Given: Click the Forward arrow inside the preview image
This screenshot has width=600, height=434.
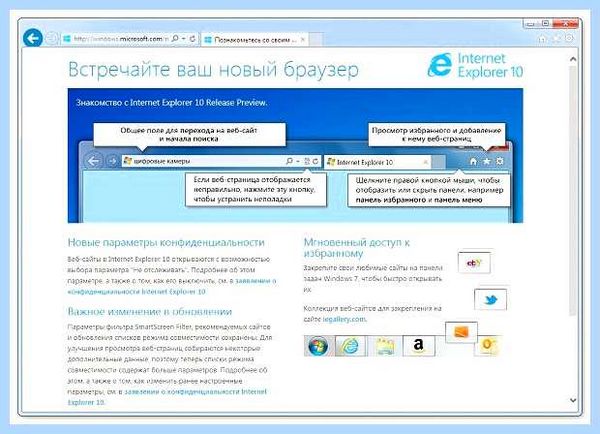Looking at the screenshot, I should 112,161.
